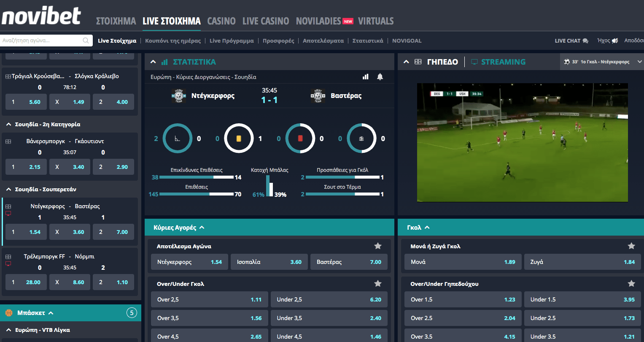Collapse the ΣΤΑΤΙΣΤΙΚΑ panel

[x=154, y=62]
